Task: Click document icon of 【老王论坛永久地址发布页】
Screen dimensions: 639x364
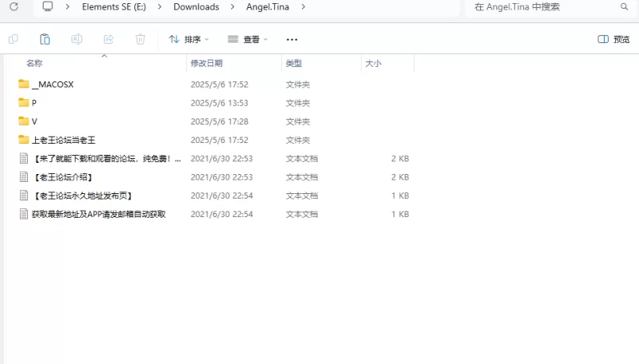Action: tap(24, 196)
